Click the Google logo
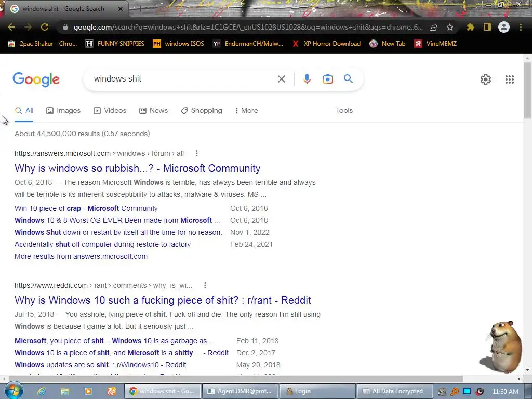532x399 pixels. point(36,79)
